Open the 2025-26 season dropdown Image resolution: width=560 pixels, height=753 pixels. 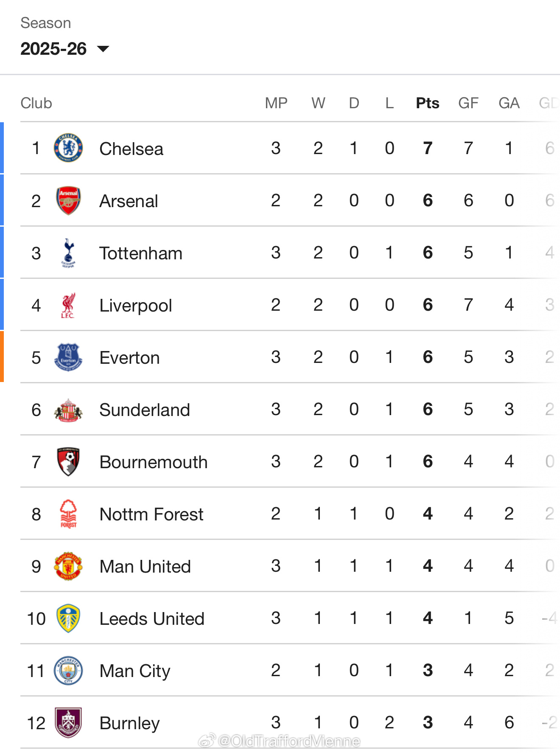[x=64, y=49]
